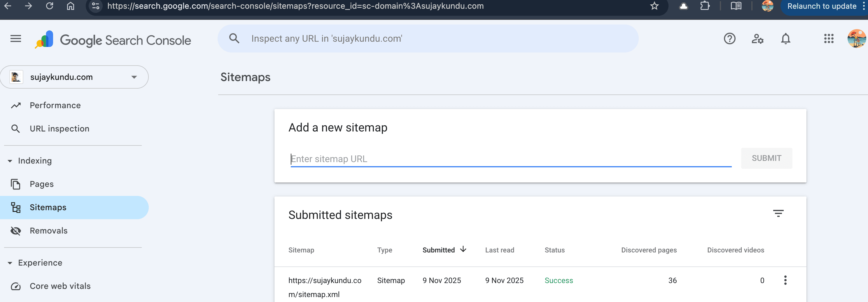Click the SUBMIT button

click(766, 158)
